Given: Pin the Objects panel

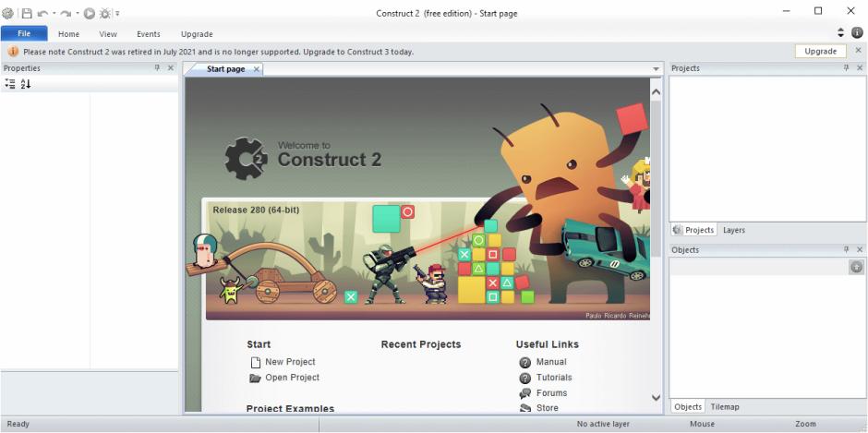Looking at the screenshot, I should pyautogui.click(x=847, y=249).
